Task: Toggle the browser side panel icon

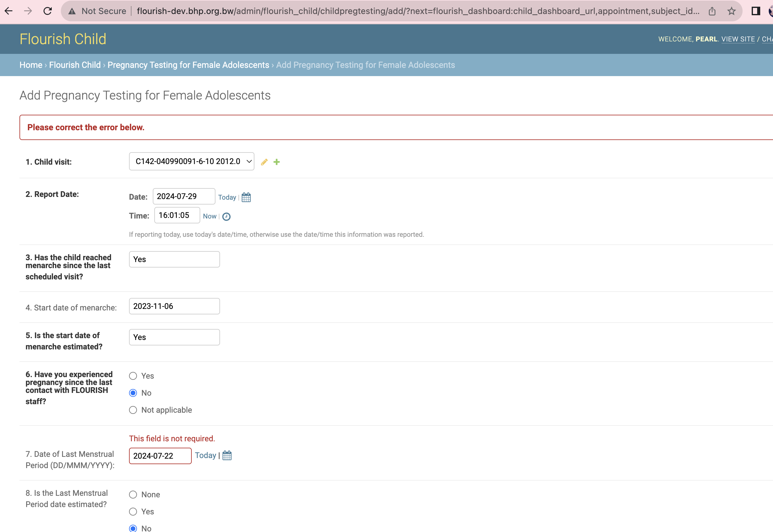Action: pyautogui.click(x=756, y=11)
